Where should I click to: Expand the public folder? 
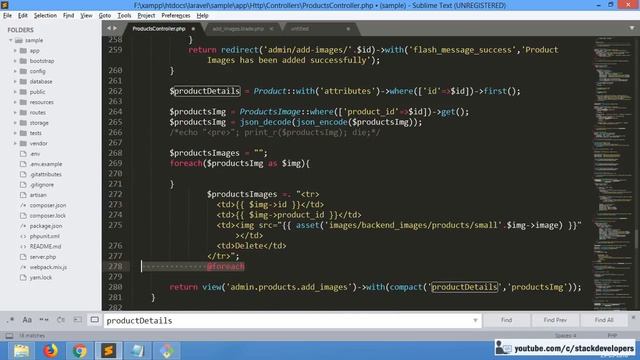(x=16, y=92)
